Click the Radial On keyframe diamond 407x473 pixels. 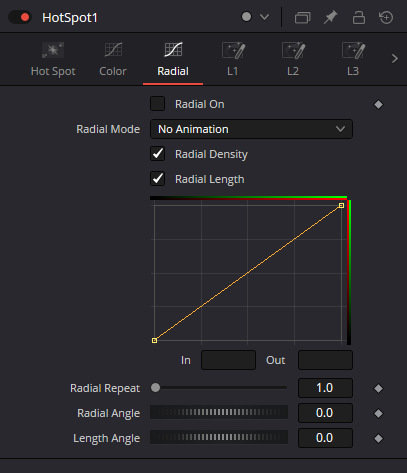378,105
